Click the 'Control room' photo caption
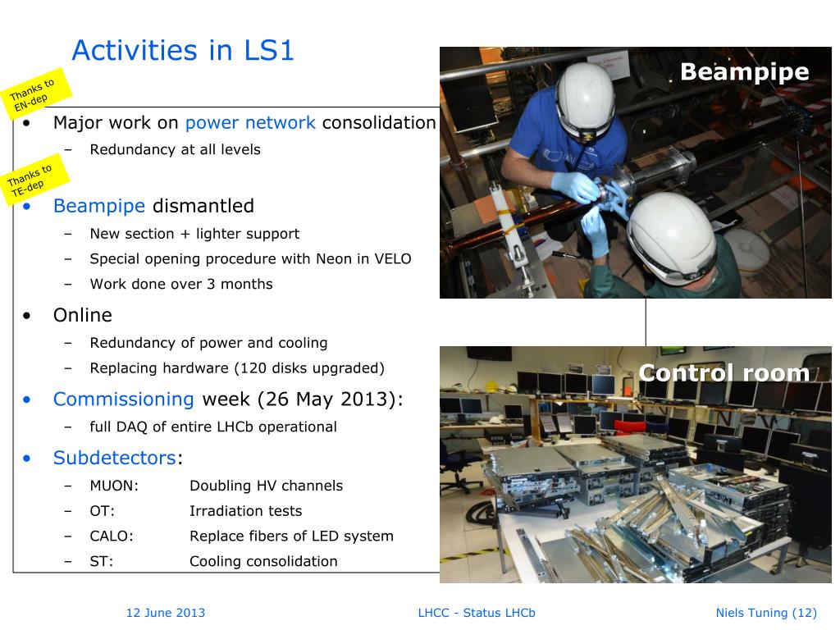 point(724,373)
